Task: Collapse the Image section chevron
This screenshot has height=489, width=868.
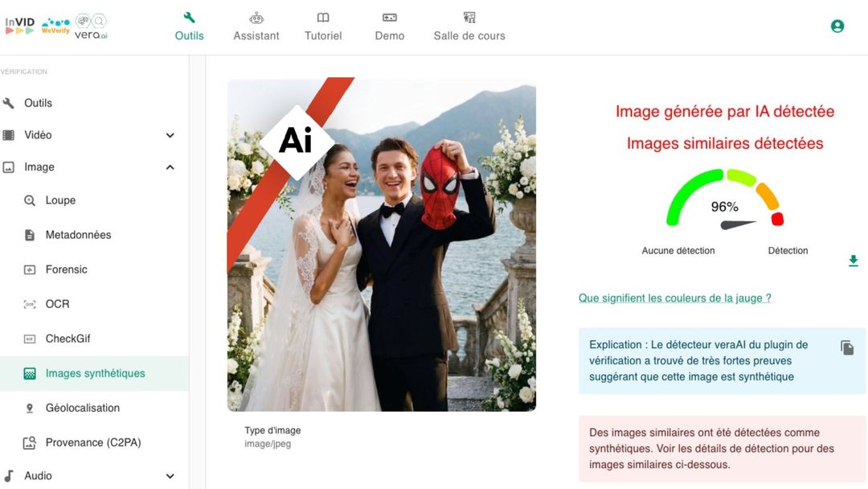Action: (x=170, y=167)
